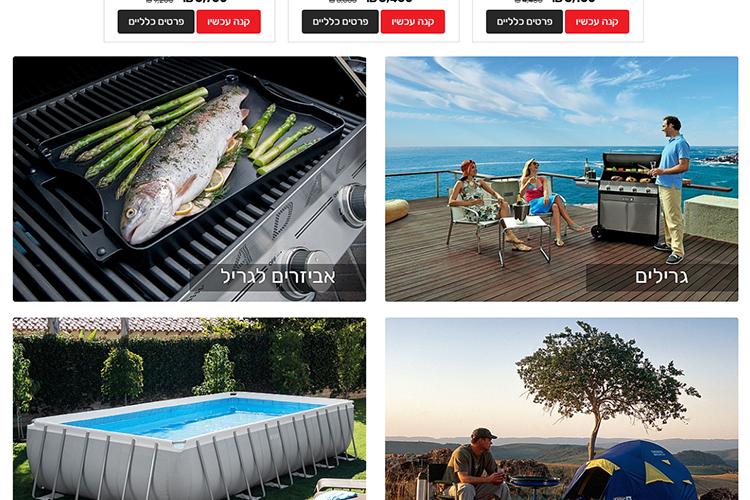Click the גרילים caption label
Viewport: 750px width, 500px height.
pos(662,277)
